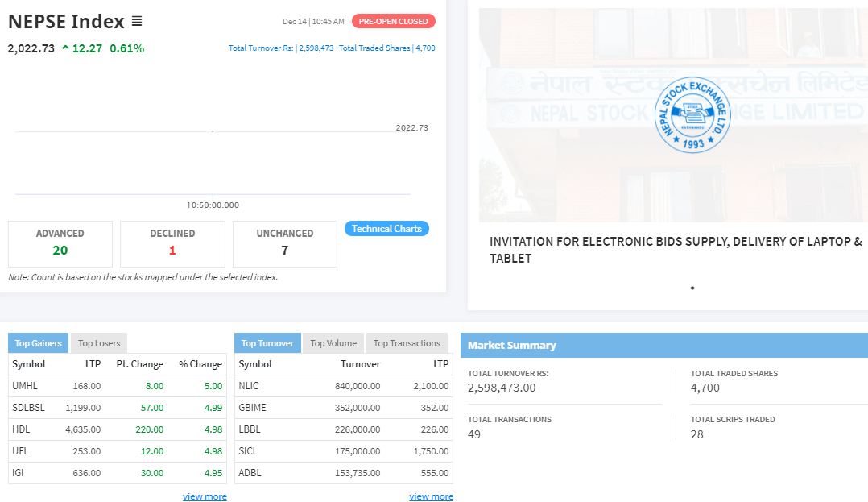Click the GBIME symbol in Top Turnover
This screenshot has height=502, width=868.
253,407
